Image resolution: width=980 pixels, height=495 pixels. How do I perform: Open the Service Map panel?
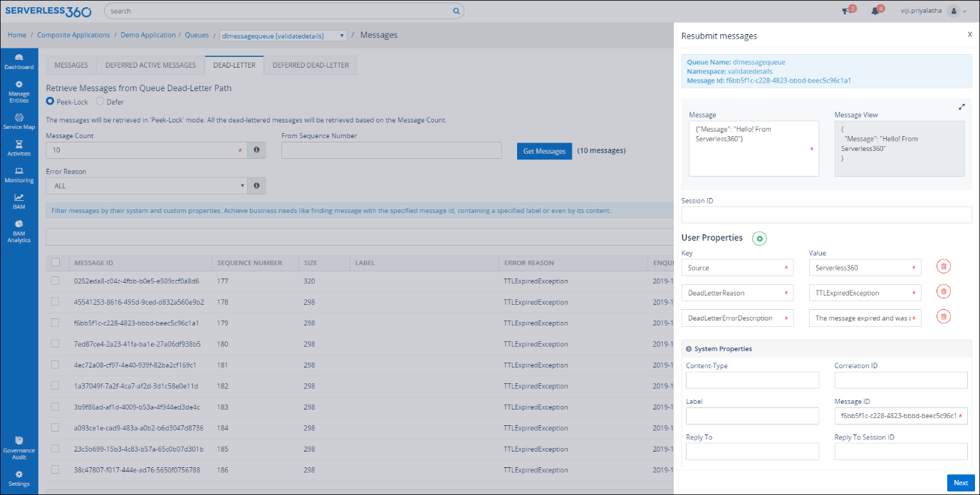tap(19, 121)
